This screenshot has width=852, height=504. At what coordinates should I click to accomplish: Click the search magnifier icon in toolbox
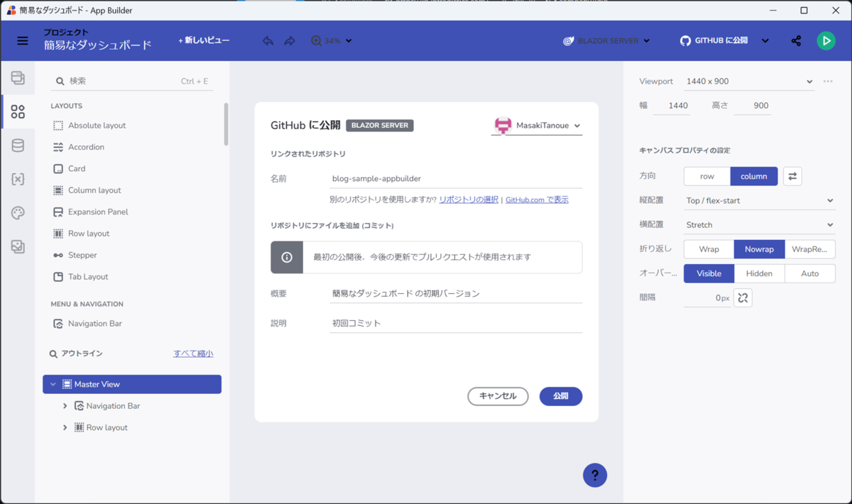pyautogui.click(x=60, y=82)
